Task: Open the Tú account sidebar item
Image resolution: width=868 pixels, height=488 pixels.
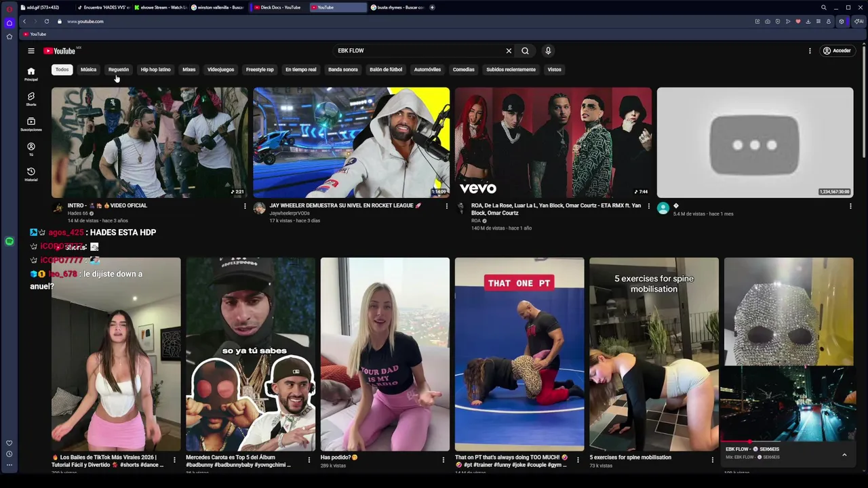Action: (x=31, y=149)
